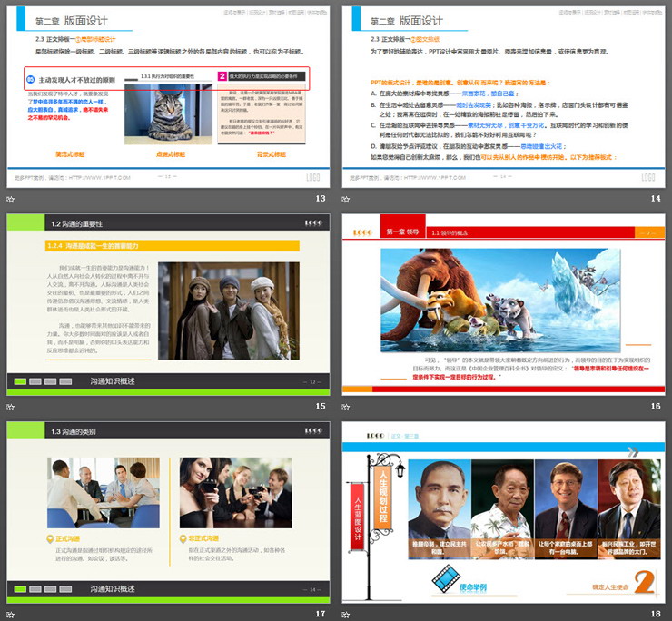The image size is (672, 621).
Task: Click the three friends photo in slide 15
Action: click(x=229, y=310)
